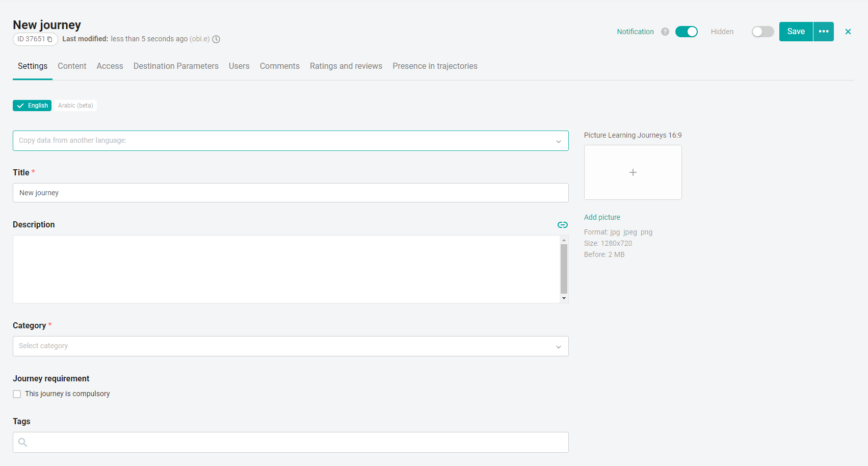Click Description scrollbar up arrow
This screenshot has height=466, width=868.
564,240
